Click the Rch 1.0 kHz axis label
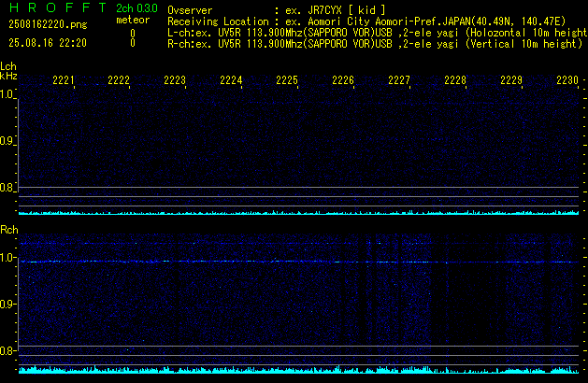The image size is (588, 383). coord(7,258)
